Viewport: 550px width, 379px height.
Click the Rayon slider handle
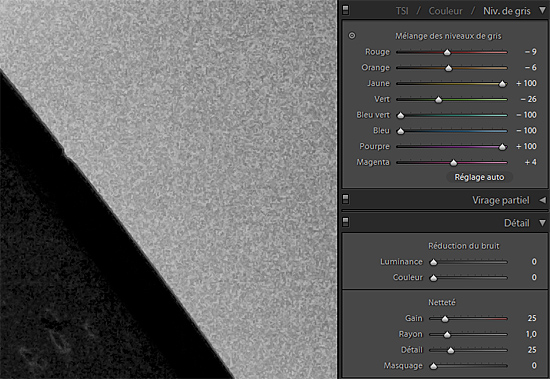[x=447, y=334]
